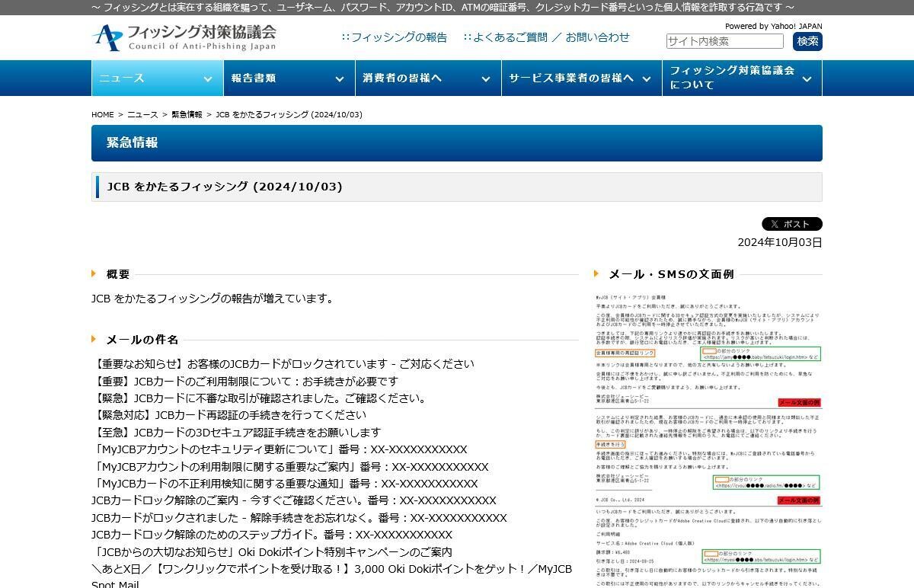Open the ニュース navigation menu
This screenshot has height=588, width=914.
[x=157, y=78]
